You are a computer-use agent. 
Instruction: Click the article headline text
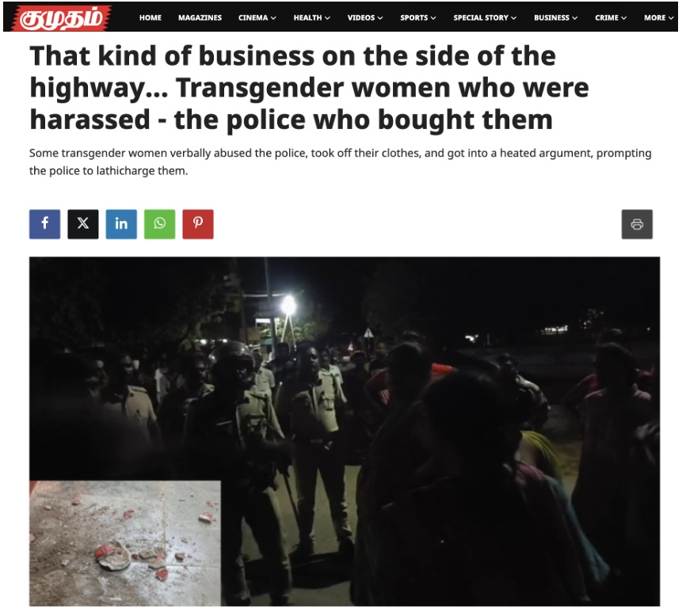point(309,88)
